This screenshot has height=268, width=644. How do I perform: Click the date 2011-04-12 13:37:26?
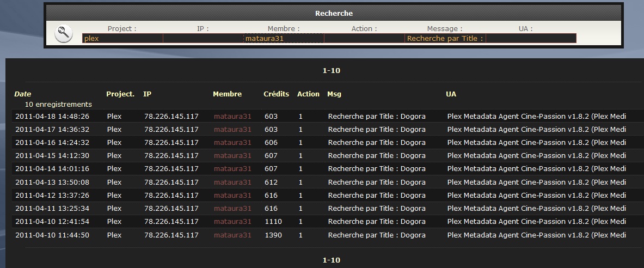pyautogui.click(x=52, y=195)
